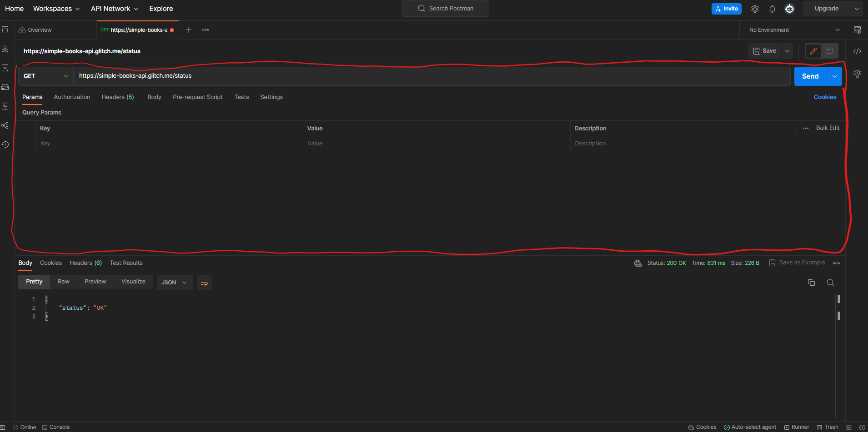868x432 pixels.
Task: Copy response body to clipboard
Action: pos(811,283)
